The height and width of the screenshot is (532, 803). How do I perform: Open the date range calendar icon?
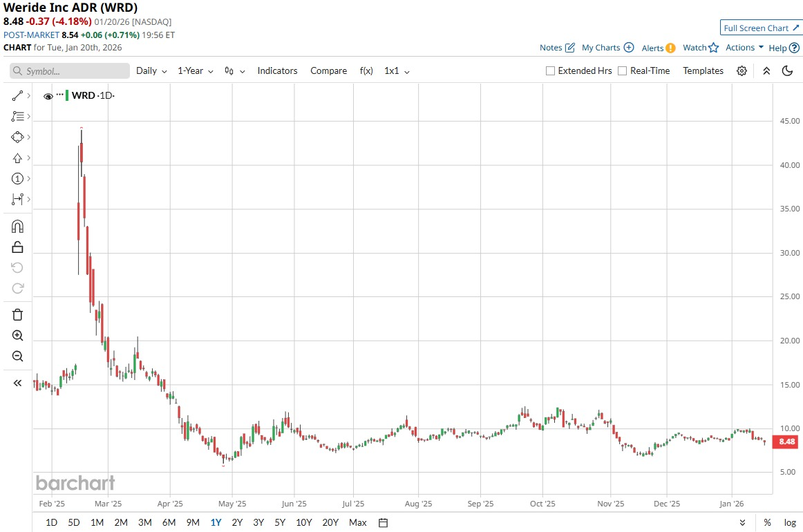[383, 523]
